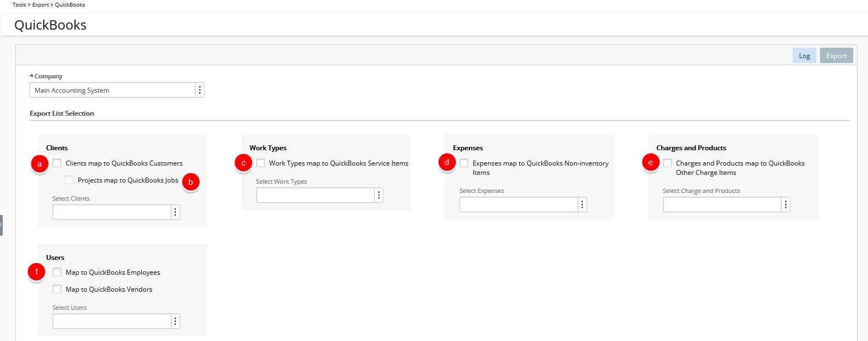
Task: Enable Map to QuickBooks Employees
Action: 57,272
